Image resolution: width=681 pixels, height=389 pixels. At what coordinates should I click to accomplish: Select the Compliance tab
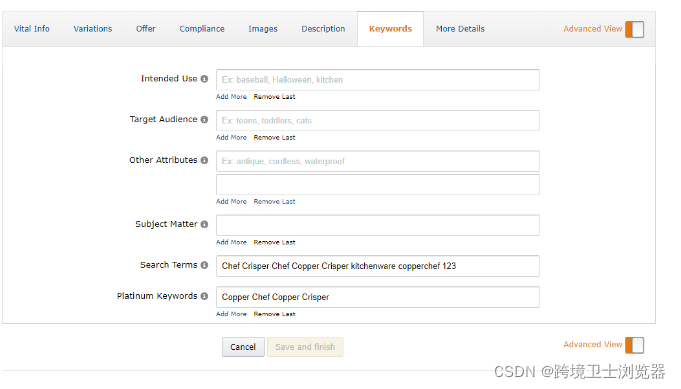(202, 29)
